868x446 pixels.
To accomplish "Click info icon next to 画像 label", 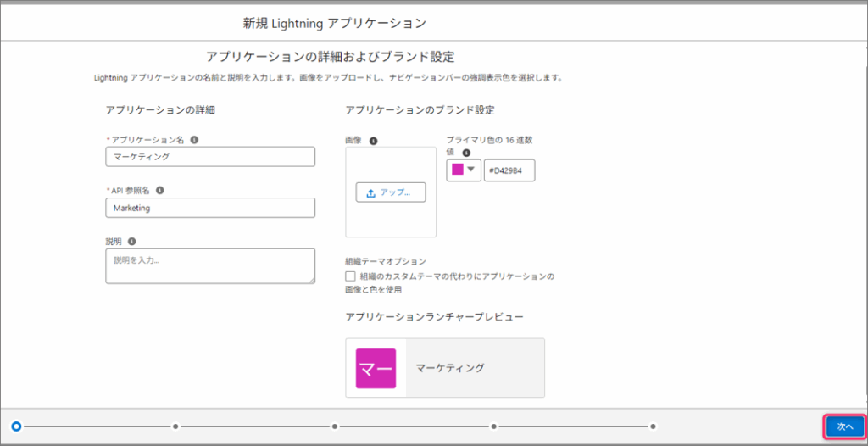I will pos(374,141).
